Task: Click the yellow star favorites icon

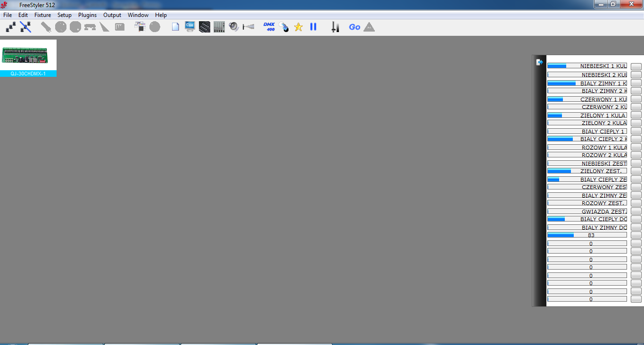Action: [298, 27]
